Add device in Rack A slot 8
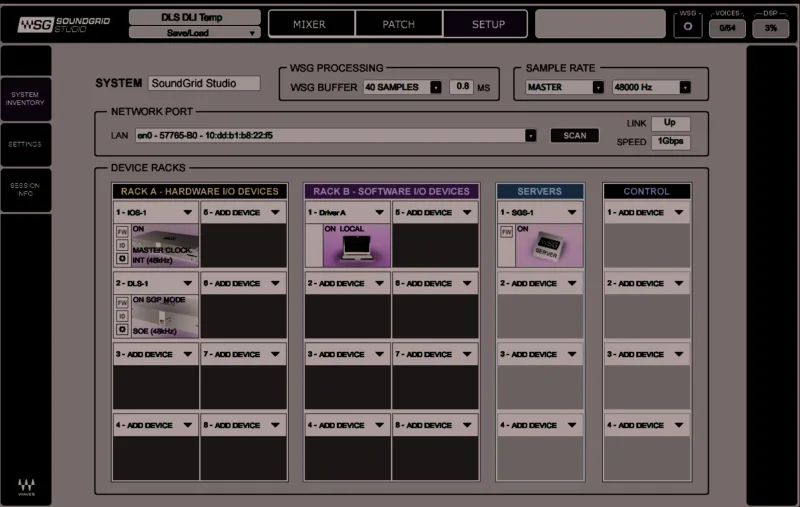The image size is (800, 507). 243,425
